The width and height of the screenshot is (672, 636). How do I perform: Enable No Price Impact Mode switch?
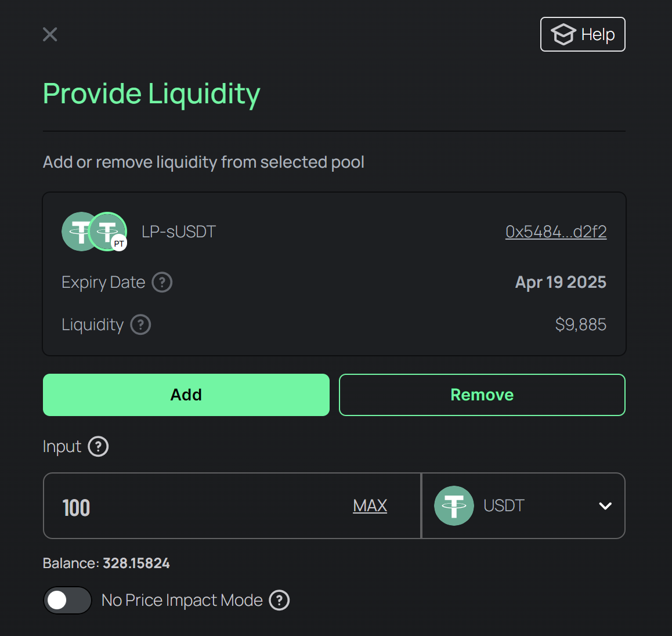(67, 600)
